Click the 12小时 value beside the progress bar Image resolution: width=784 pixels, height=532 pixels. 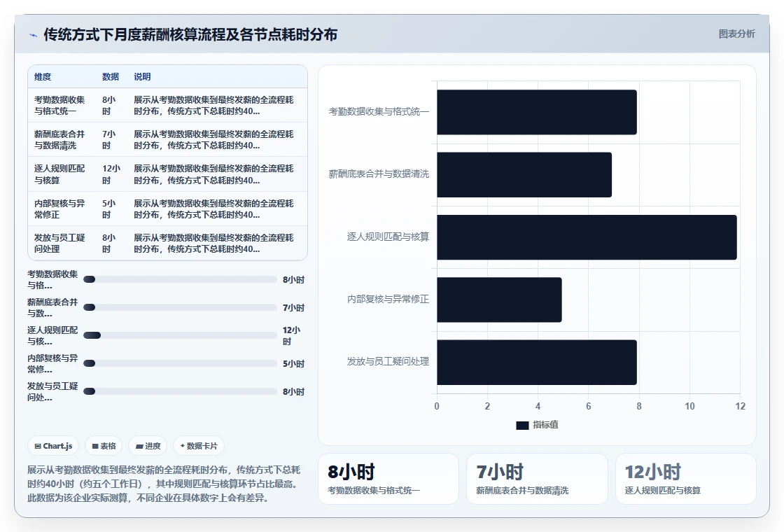(x=291, y=335)
